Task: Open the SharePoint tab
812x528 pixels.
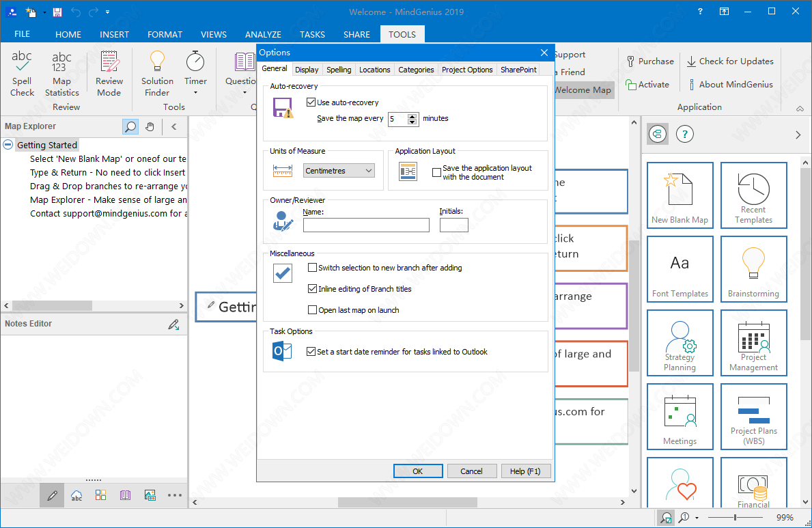Action: pyautogui.click(x=518, y=70)
